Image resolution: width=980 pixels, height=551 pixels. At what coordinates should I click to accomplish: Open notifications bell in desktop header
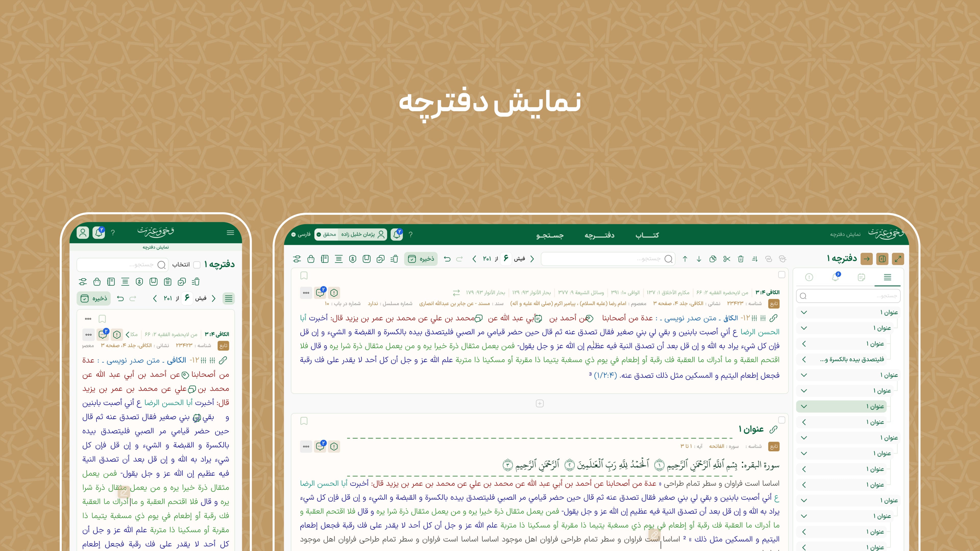[397, 234]
